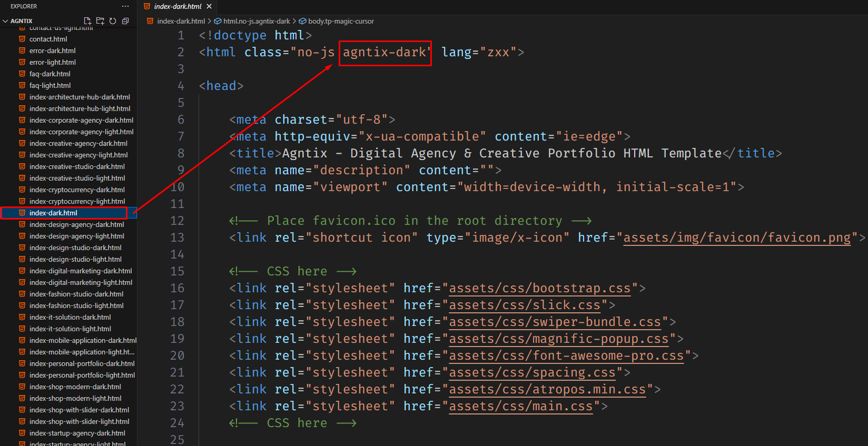Select index-design-studio-light.html
Image resolution: width=868 pixels, height=446 pixels.
coord(75,259)
